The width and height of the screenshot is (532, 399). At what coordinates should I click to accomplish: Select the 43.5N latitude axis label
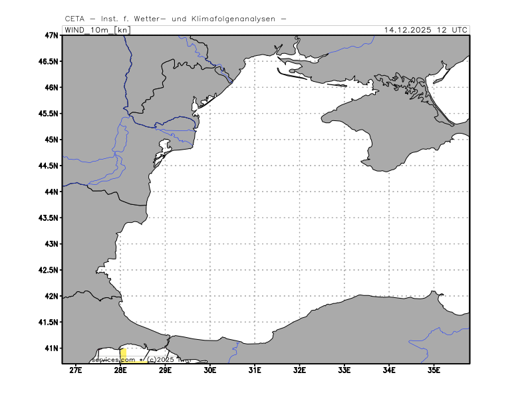click(x=48, y=218)
